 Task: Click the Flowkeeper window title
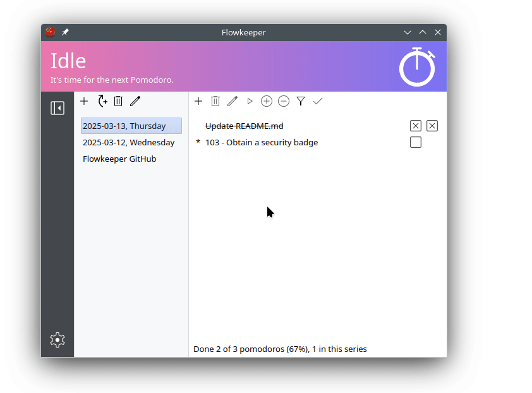click(x=244, y=33)
